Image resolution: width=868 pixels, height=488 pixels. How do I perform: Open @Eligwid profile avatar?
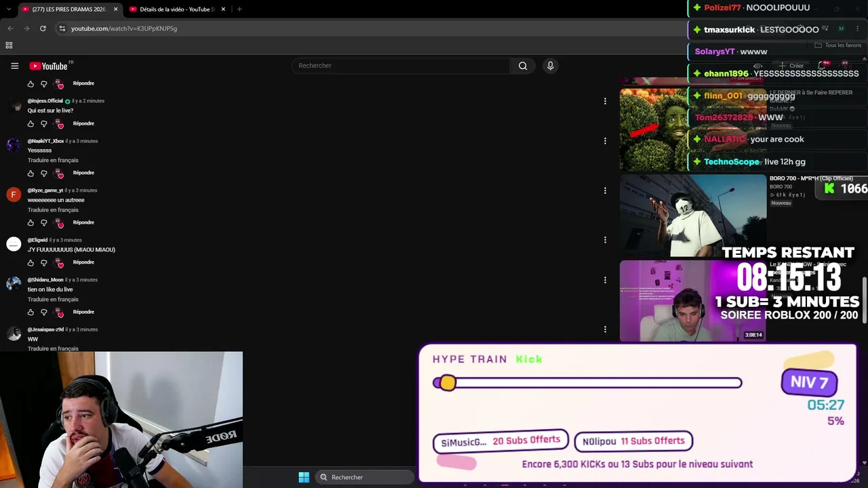tap(14, 244)
